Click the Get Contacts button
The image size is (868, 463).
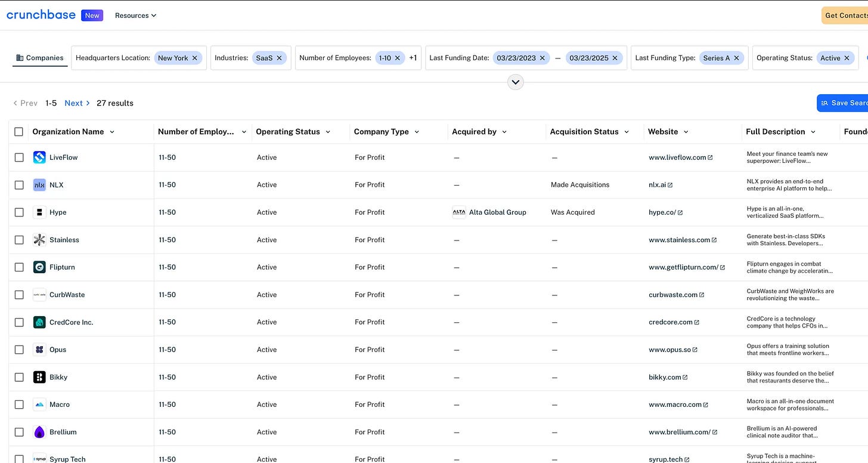click(845, 16)
